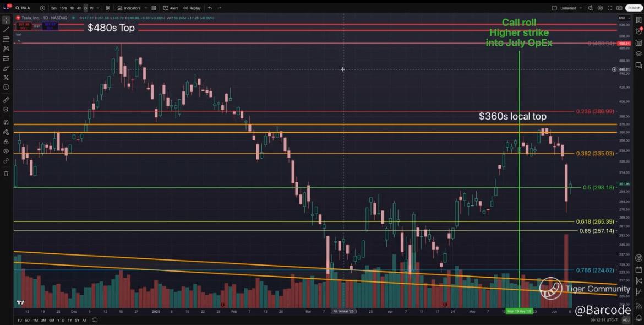Viewport: 644px width, 325px height.
Task: Create an Alert
Action: click(171, 8)
